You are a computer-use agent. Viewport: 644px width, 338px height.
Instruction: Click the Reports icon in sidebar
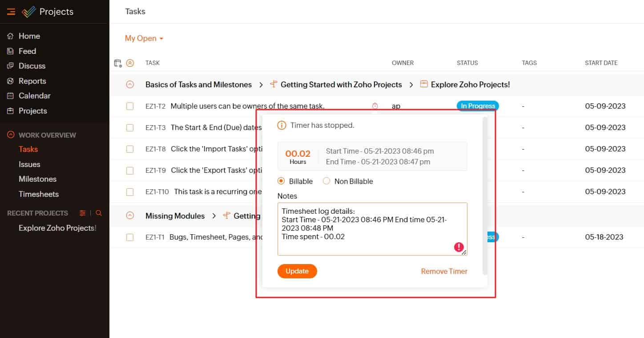click(x=10, y=81)
